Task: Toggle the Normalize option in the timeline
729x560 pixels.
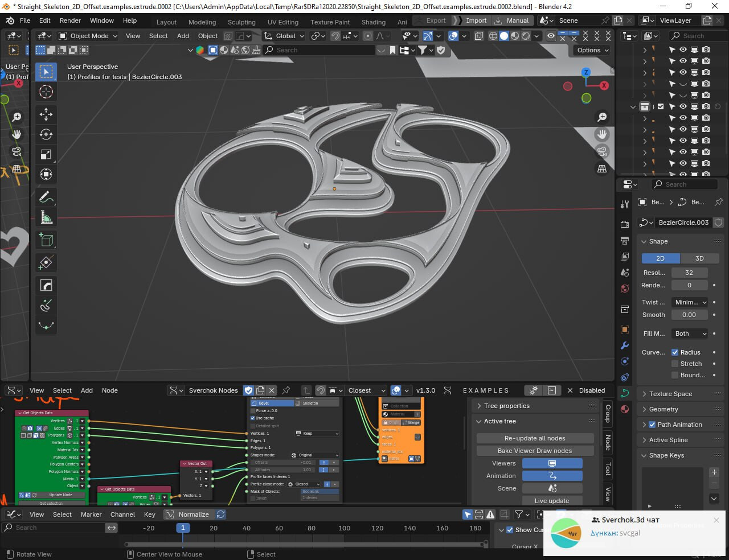Action: (x=189, y=514)
